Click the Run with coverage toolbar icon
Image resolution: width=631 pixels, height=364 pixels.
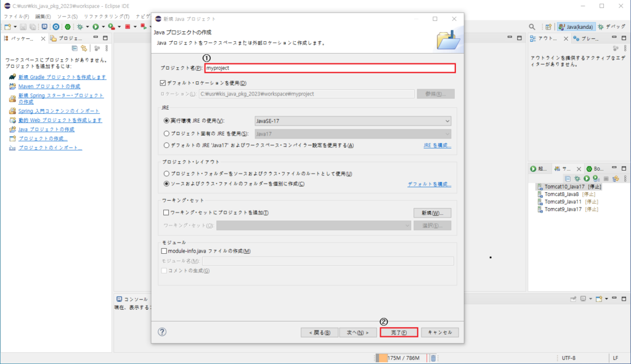[112, 27]
